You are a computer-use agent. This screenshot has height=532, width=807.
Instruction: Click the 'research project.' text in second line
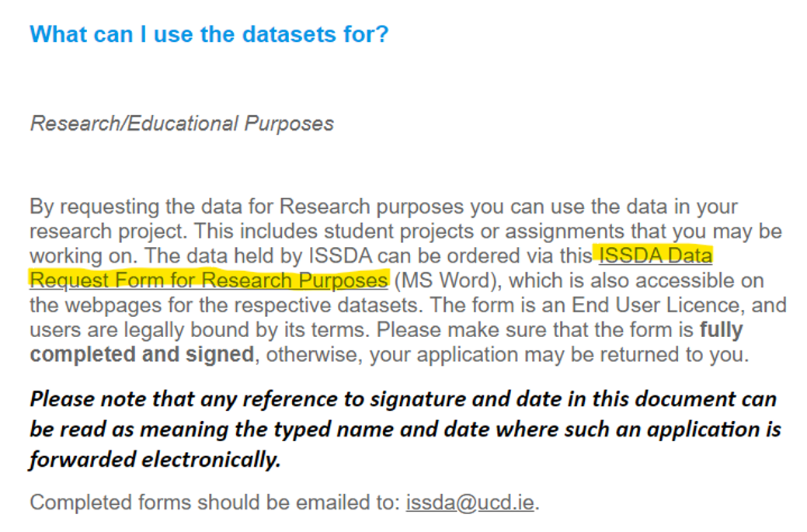(x=109, y=231)
